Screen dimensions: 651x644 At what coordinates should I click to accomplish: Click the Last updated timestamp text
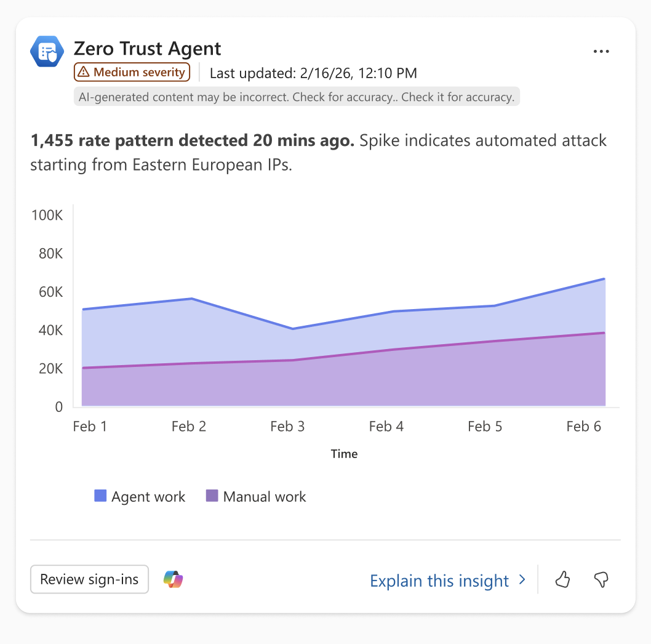(x=313, y=73)
